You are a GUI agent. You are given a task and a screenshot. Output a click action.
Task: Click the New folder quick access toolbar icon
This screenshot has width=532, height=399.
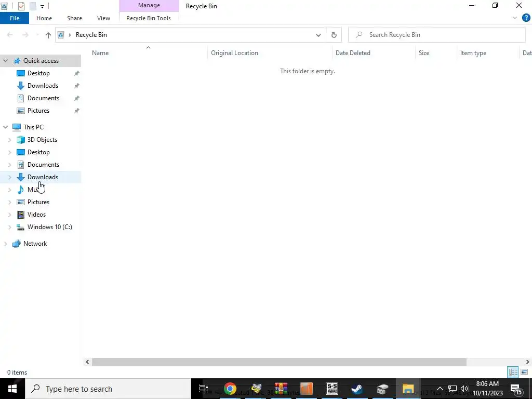pos(33,6)
